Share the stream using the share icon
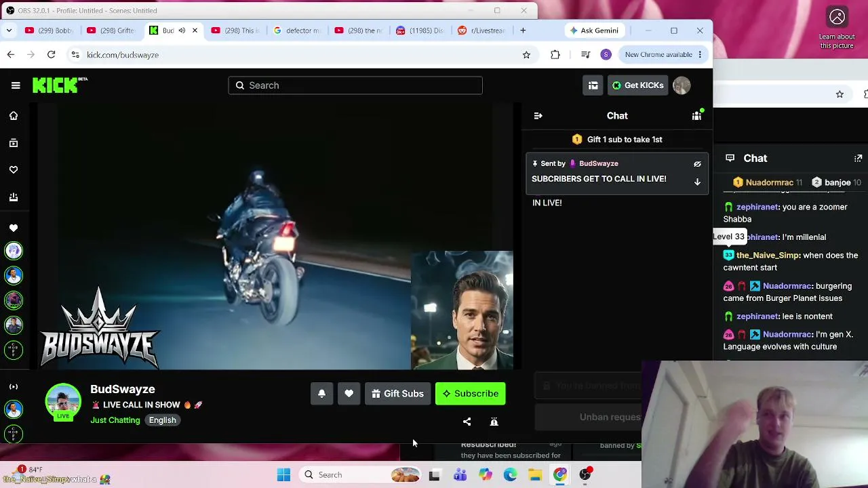This screenshot has height=488, width=868. (467, 422)
